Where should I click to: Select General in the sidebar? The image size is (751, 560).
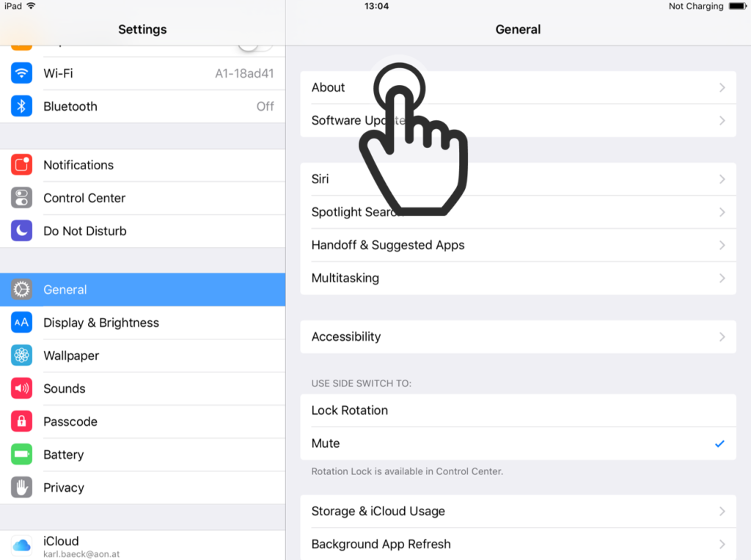click(x=143, y=290)
